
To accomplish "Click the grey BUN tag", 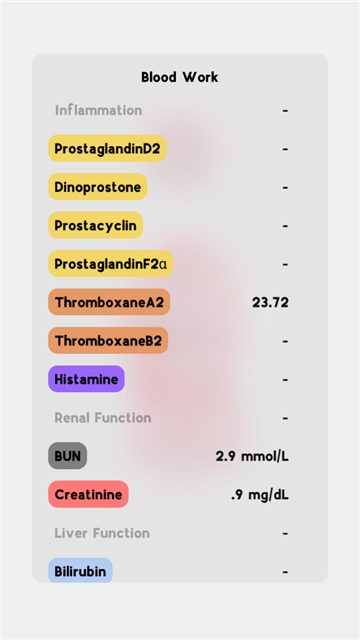I will pos(68,456).
